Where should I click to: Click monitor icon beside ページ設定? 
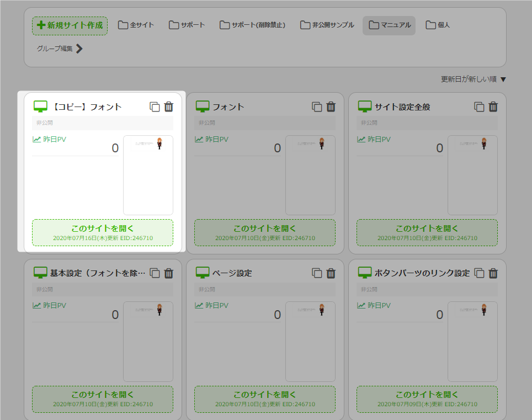coord(203,273)
